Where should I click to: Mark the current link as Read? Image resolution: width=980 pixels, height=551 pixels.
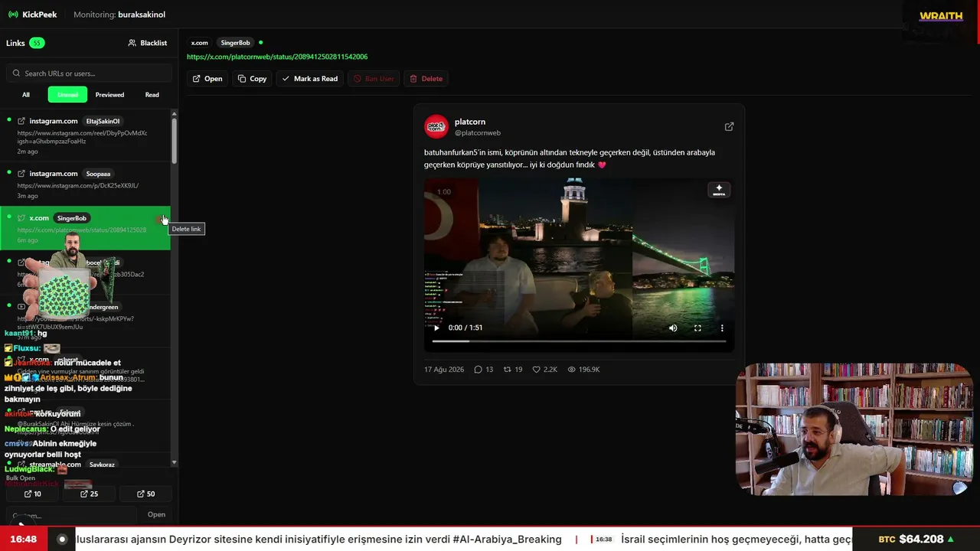[310, 79]
